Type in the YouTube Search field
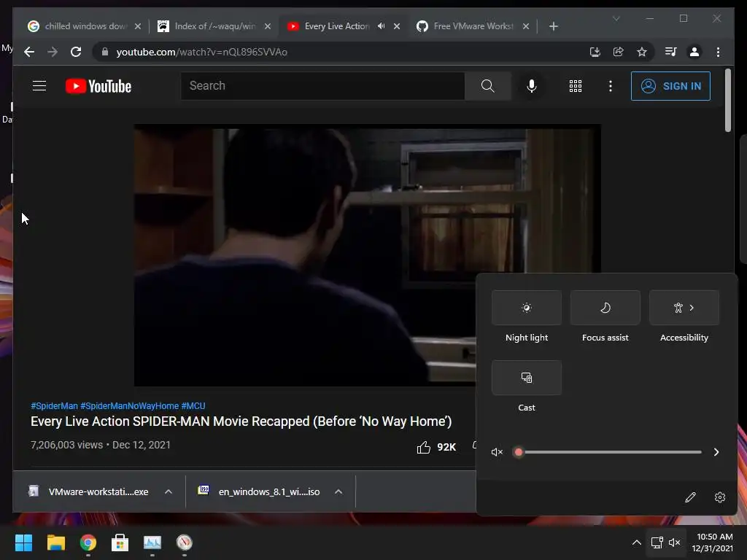 click(322, 86)
